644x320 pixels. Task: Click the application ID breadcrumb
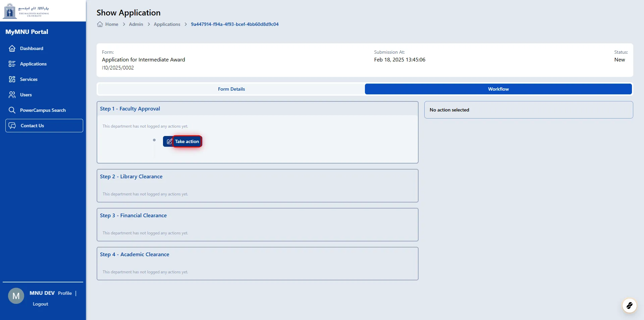click(x=235, y=24)
